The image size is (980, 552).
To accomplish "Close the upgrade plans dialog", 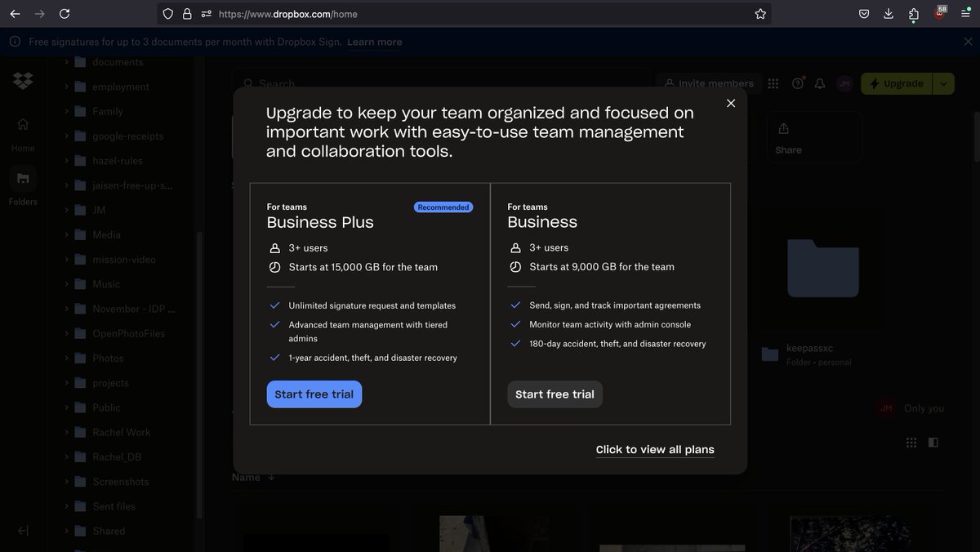I will [x=731, y=103].
